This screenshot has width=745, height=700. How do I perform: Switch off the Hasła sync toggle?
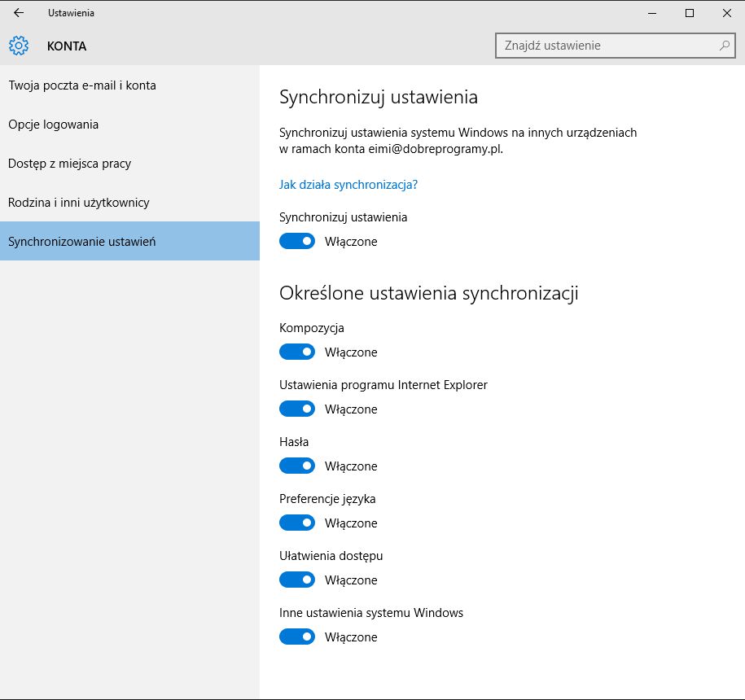pyautogui.click(x=297, y=466)
